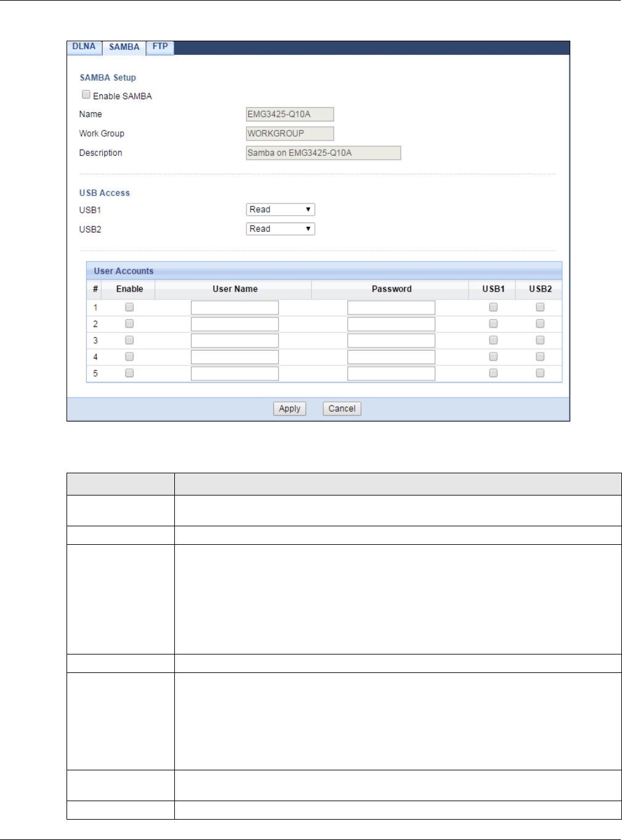Tick Enable checkbox for user account 1
Image resolution: width=622 pixels, height=840 pixels.
(129, 307)
